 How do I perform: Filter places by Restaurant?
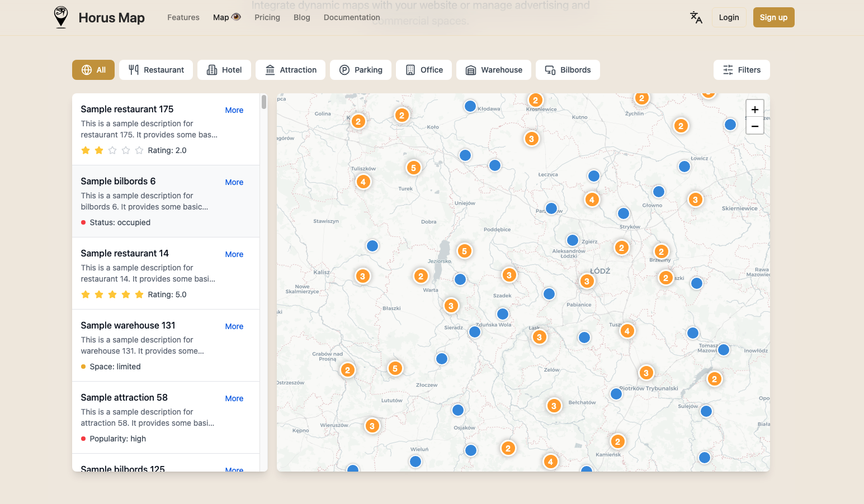click(156, 70)
